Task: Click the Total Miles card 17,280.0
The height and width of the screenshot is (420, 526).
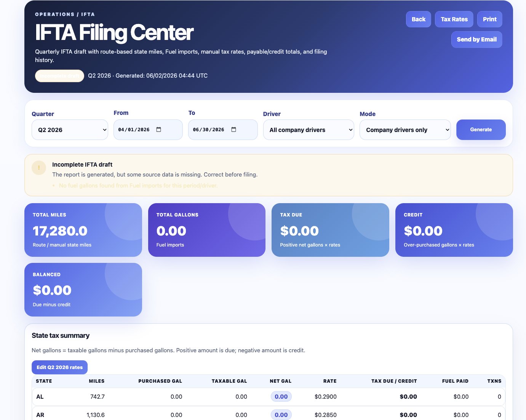Action: [x=83, y=230]
